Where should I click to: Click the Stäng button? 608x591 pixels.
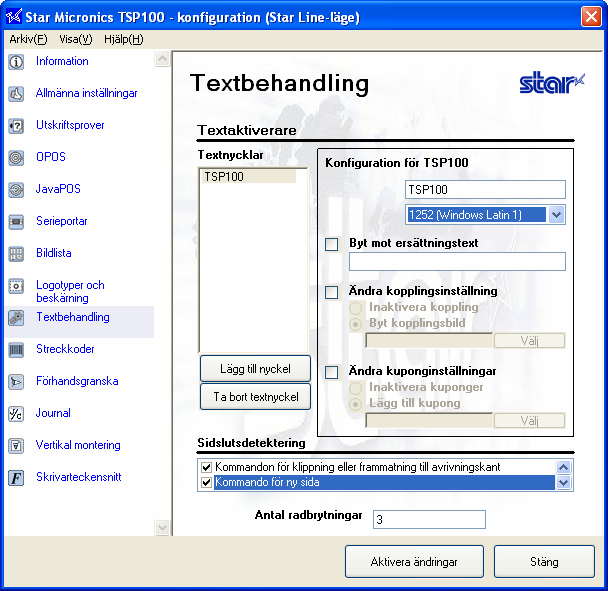coord(544,562)
